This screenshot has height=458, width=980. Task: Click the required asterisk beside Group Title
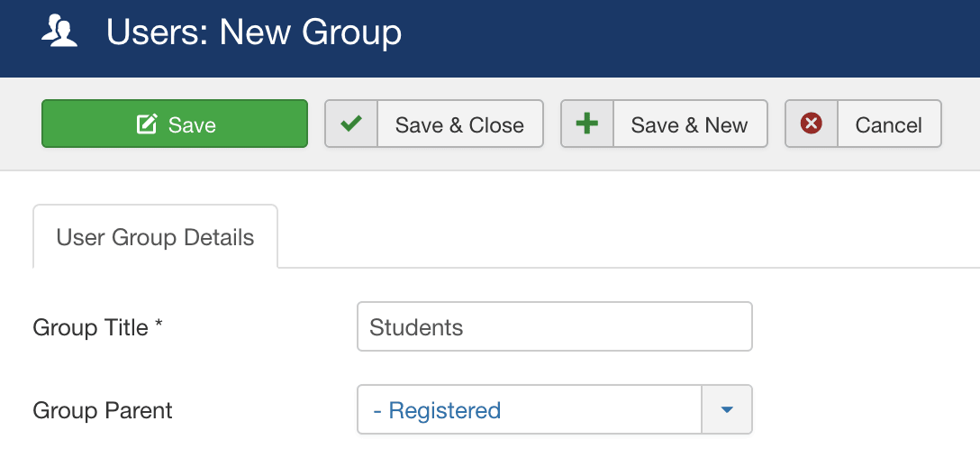click(x=159, y=325)
